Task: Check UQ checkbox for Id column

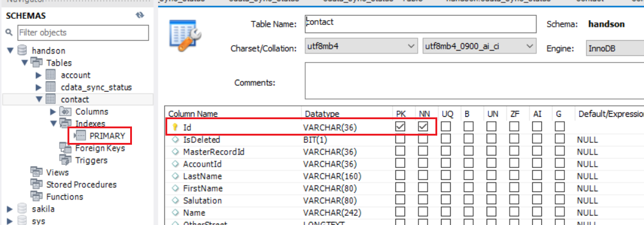Action: tap(446, 127)
